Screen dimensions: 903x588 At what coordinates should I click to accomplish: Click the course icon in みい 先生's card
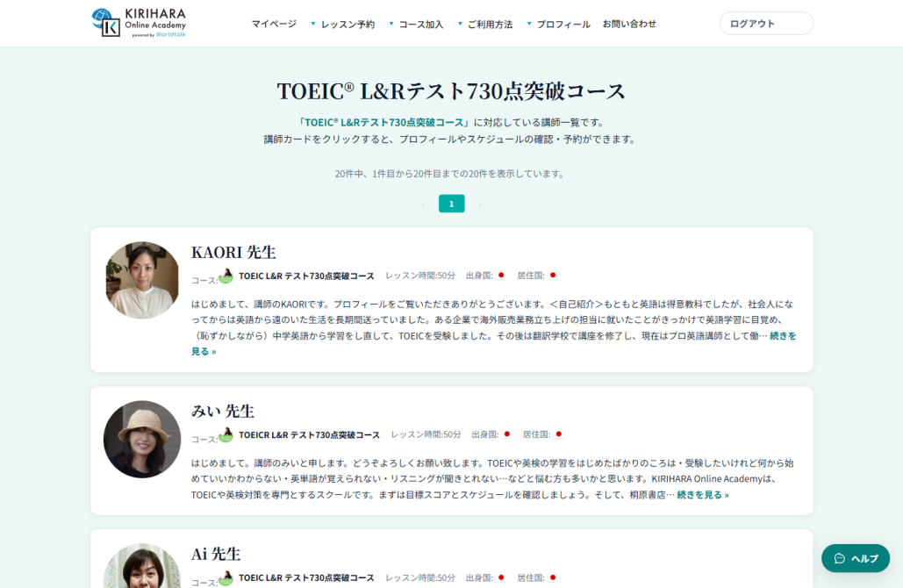226,434
